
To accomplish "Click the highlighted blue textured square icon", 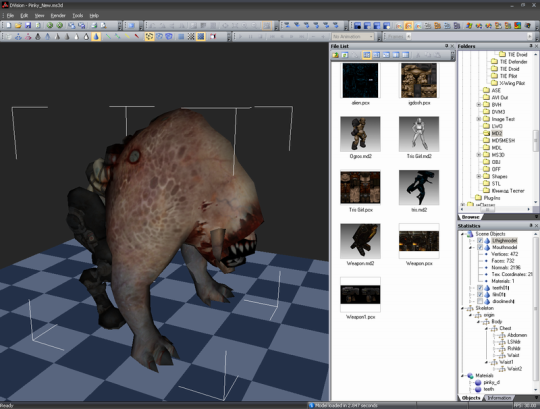I will point(200,36).
